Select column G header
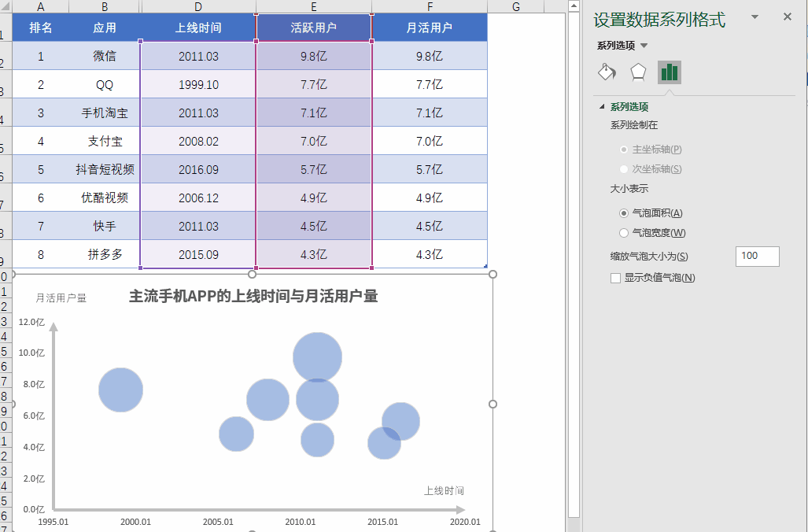Screen dimensions: 808x532 click(x=515, y=7)
